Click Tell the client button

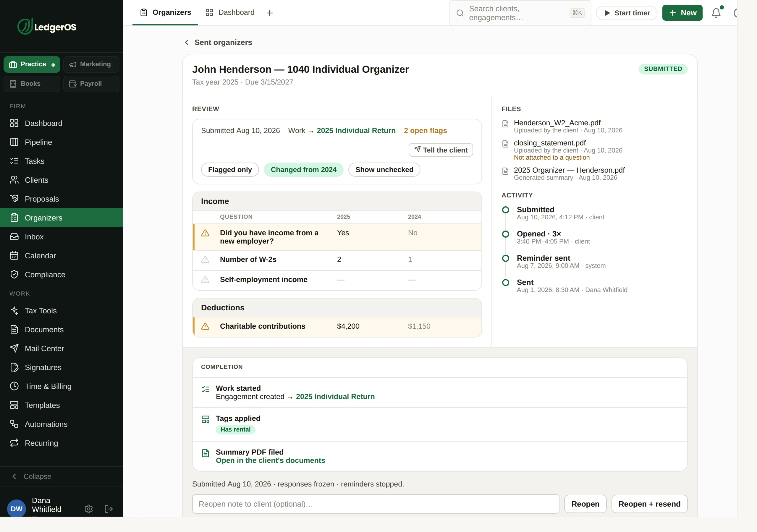[x=441, y=150]
